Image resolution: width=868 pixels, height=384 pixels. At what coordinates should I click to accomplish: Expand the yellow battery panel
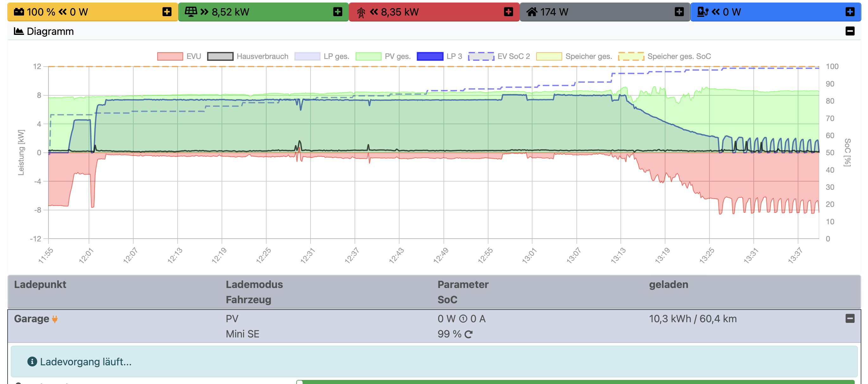click(167, 12)
